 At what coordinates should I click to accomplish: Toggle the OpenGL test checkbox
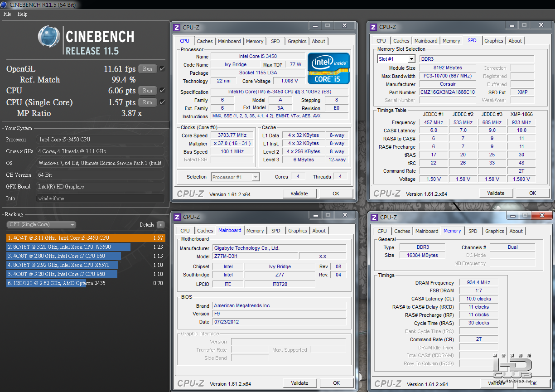(162, 69)
